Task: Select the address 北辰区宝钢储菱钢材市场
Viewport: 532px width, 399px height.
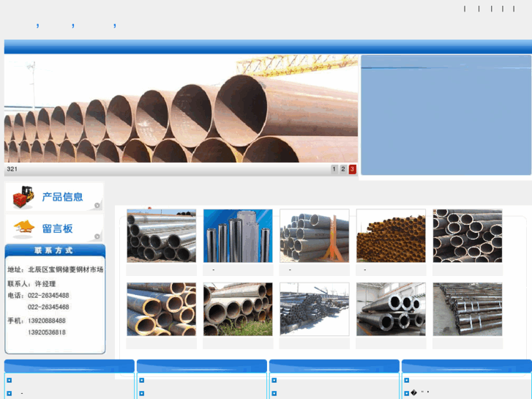Action: coord(65,269)
